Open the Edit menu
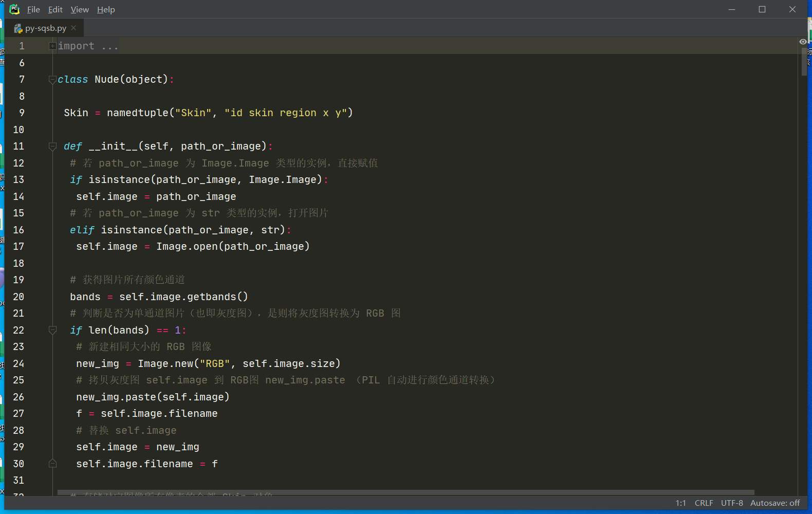 point(55,9)
